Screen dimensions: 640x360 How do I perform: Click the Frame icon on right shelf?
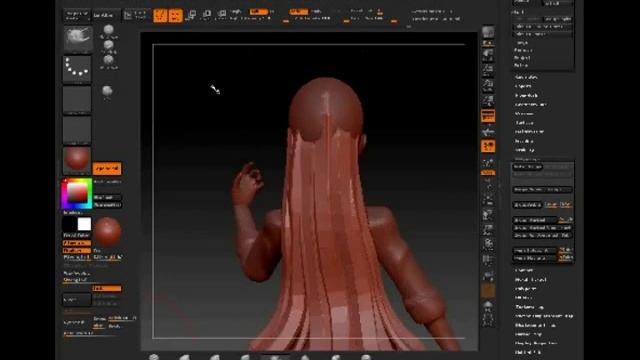point(488,199)
